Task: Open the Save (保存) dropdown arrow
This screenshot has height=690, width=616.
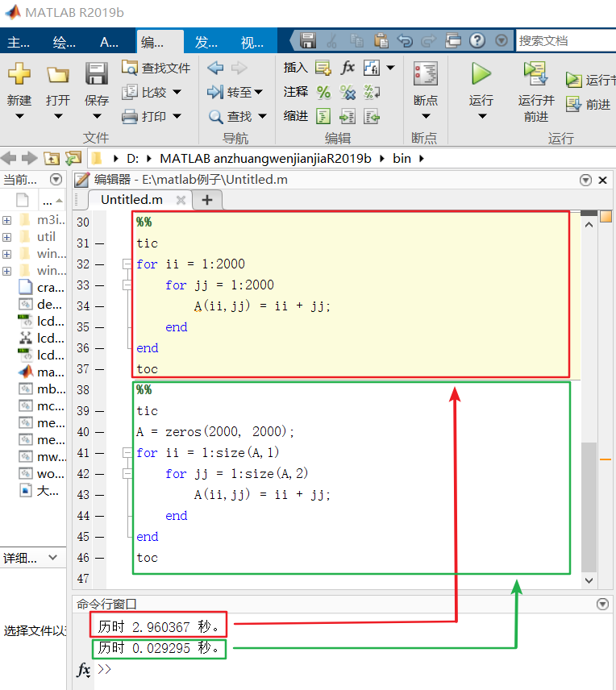Action: tap(97, 116)
